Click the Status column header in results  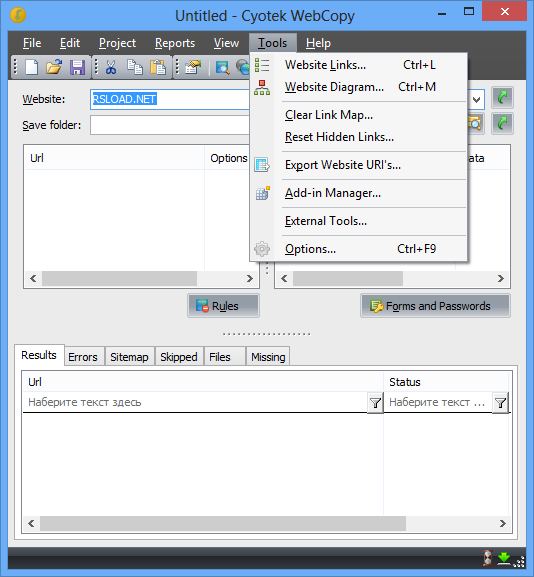pyautogui.click(x=446, y=382)
